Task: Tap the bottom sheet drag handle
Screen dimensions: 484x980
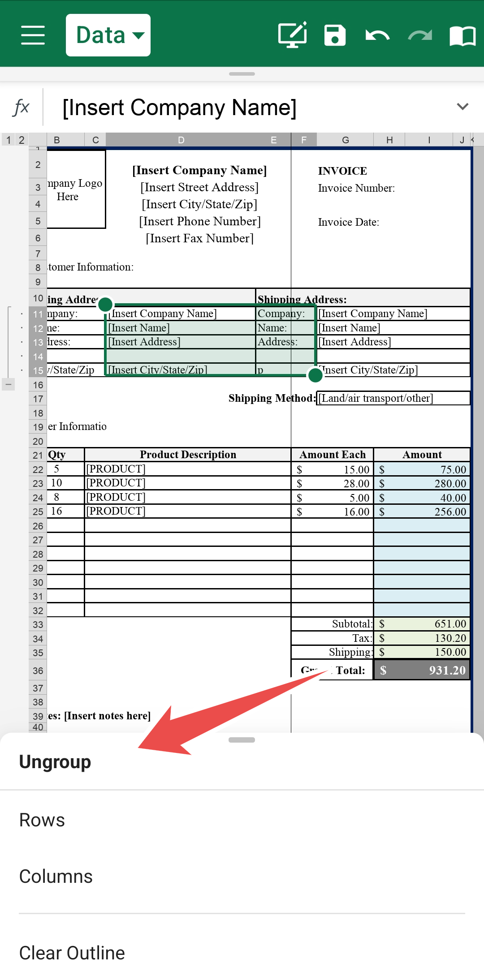Action: [x=242, y=740]
